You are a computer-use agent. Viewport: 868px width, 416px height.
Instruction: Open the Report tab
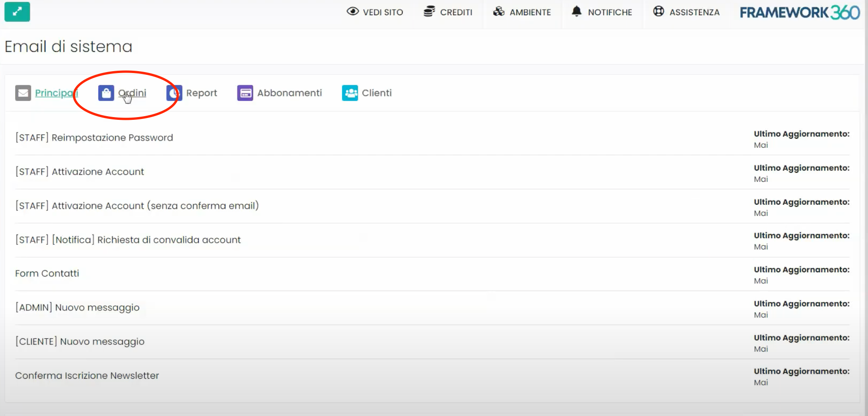coord(201,93)
